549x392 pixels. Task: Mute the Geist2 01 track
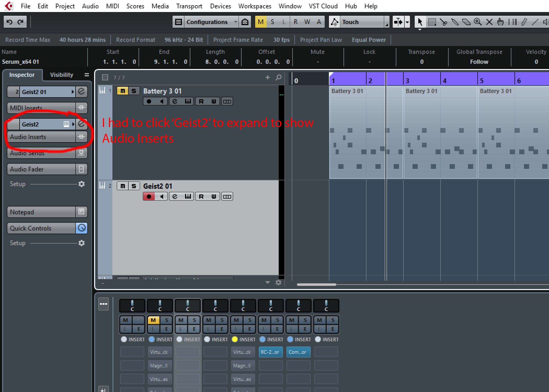pyautogui.click(x=123, y=186)
